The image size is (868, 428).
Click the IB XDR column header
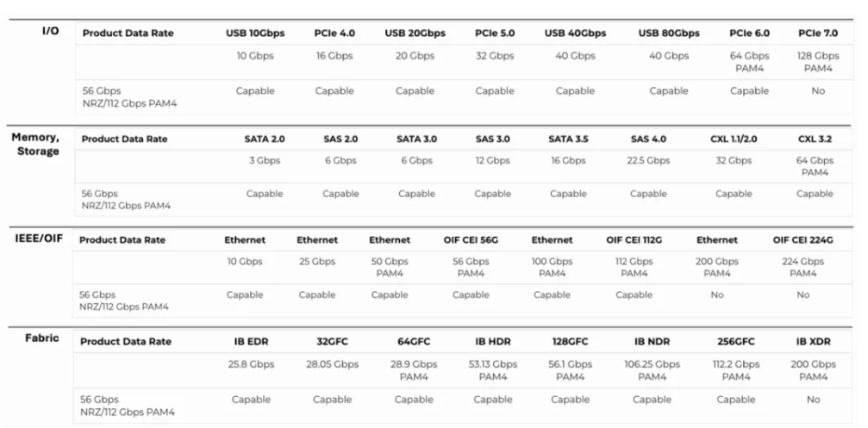pos(813,342)
